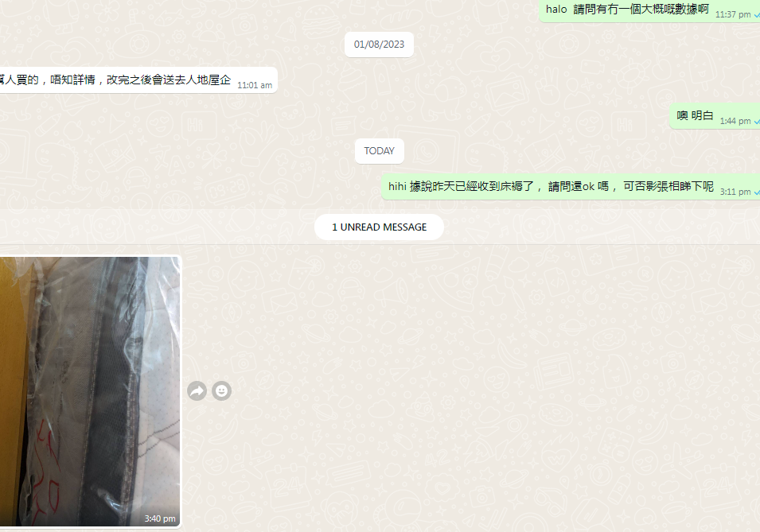The width and height of the screenshot is (760, 532).
Task: Click the tick beside the 11:37 pm timestamp
Action: [757, 15]
